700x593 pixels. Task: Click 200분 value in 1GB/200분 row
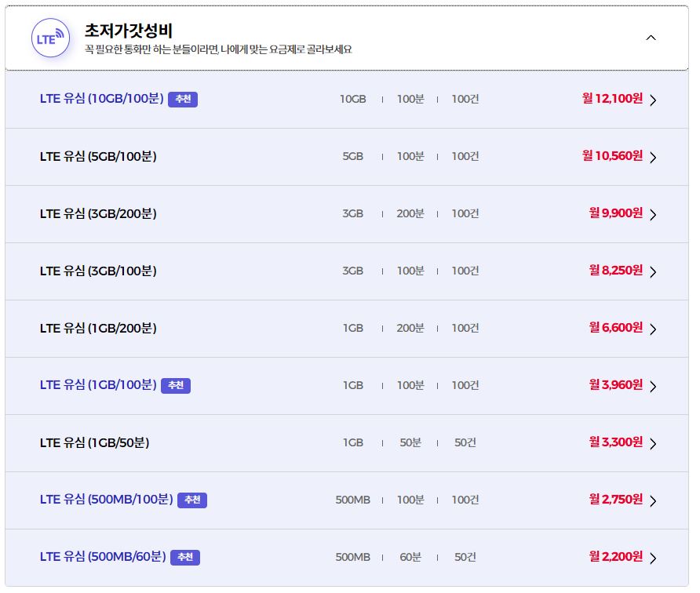pyautogui.click(x=410, y=329)
